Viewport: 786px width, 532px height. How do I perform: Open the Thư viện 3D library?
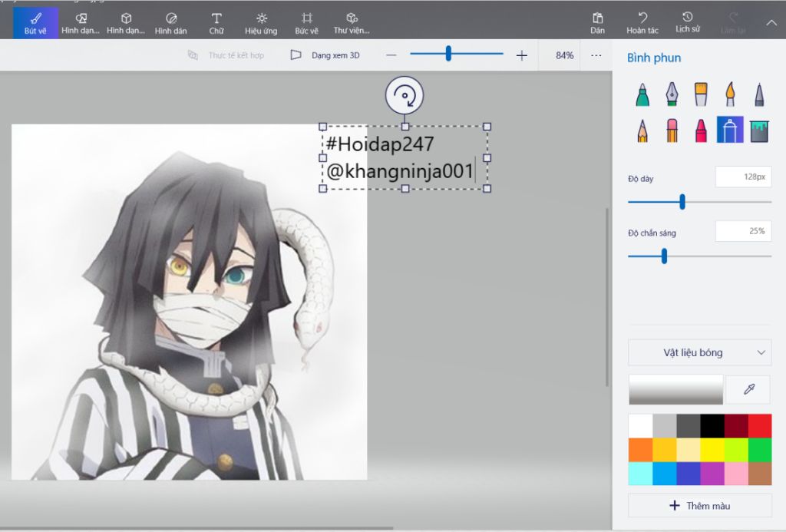point(352,23)
